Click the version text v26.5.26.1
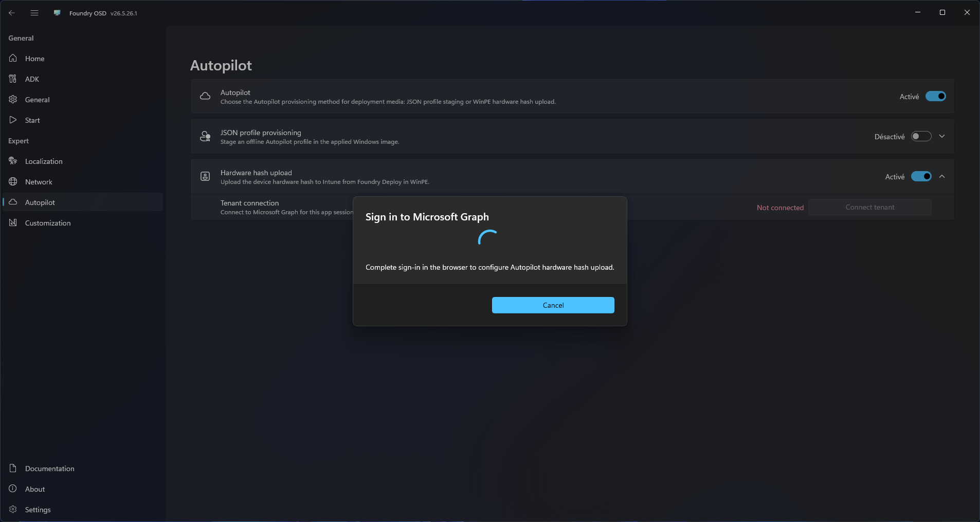The width and height of the screenshot is (980, 522). (x=124, y=13)
